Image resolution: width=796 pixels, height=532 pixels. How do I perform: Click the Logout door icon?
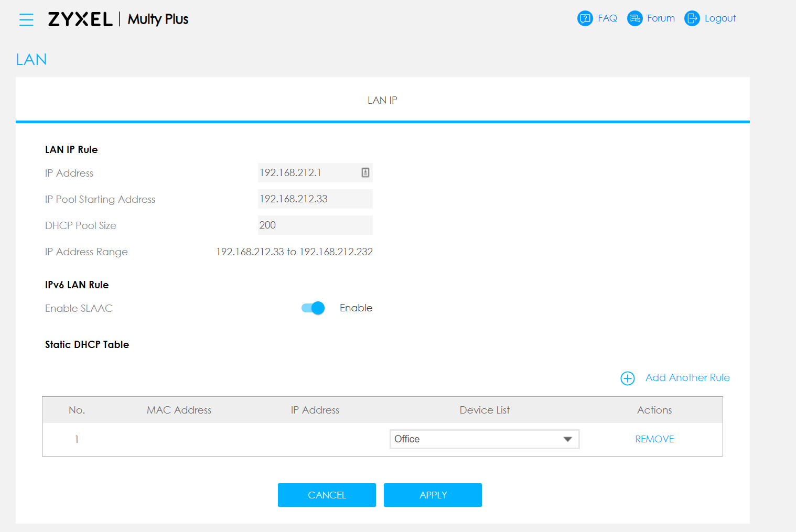click(692, 18)
